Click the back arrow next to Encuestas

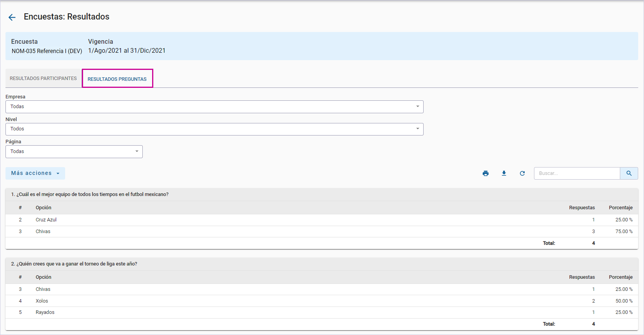pos(12,17)
